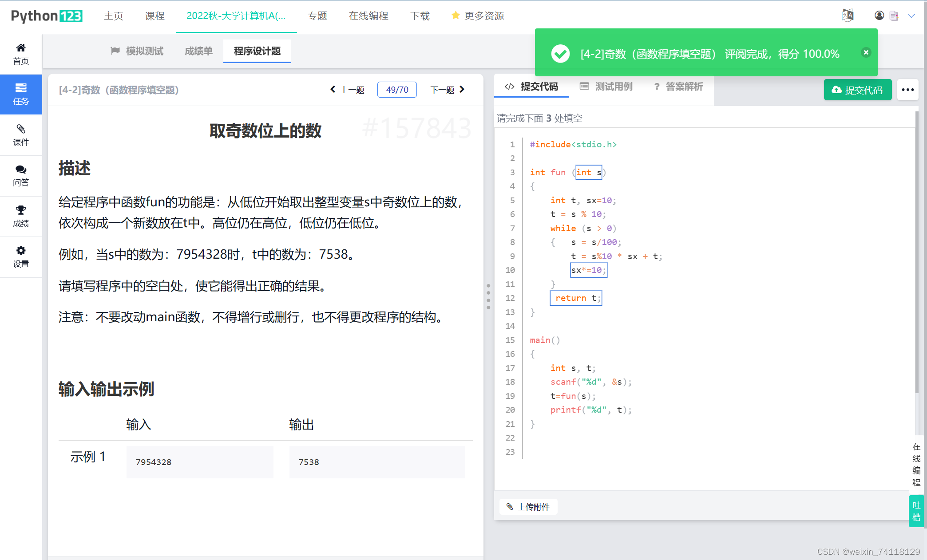
Task: Open the 在线编程 menu item
Action: (x=368, y=16)
